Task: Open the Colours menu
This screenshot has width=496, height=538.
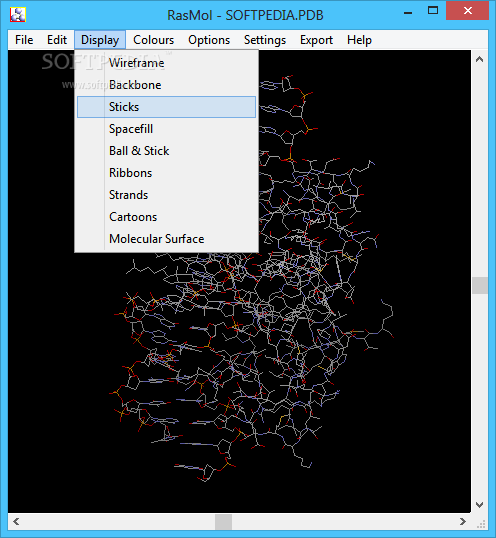Action: [153, 40]
